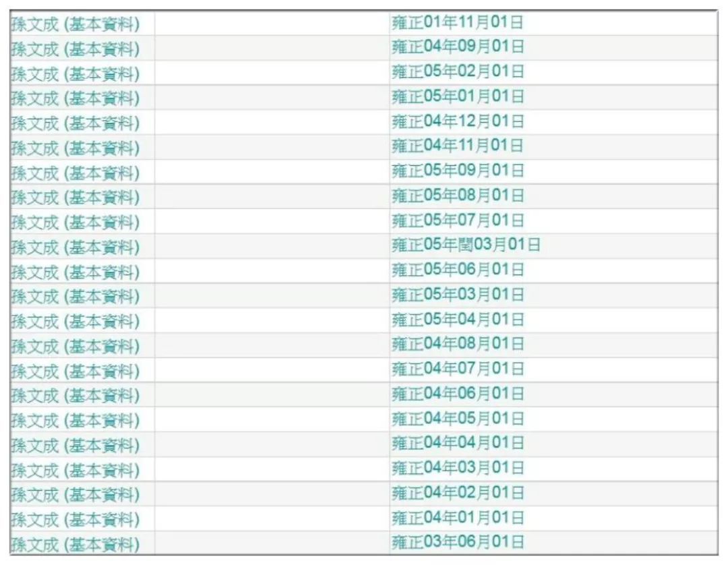Open the 雍正05年02月01日 record
Screen dimensions: 728x565
pos(458,72)
